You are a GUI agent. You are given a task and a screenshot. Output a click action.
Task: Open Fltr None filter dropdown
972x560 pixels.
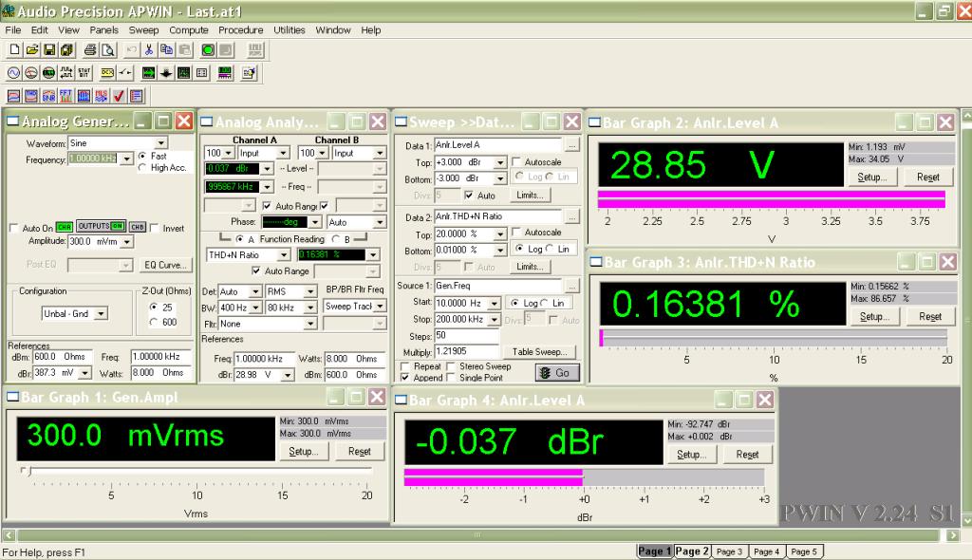(x=310, y=324)
